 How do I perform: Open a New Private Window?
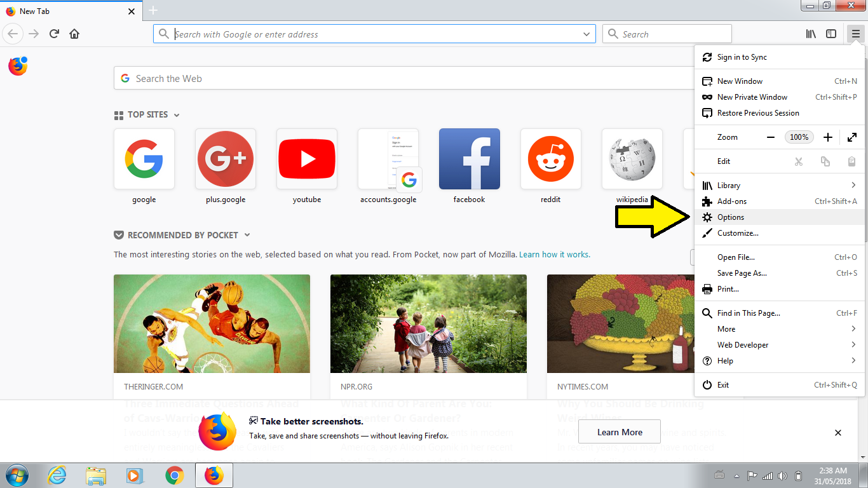[x=780, y=97]
